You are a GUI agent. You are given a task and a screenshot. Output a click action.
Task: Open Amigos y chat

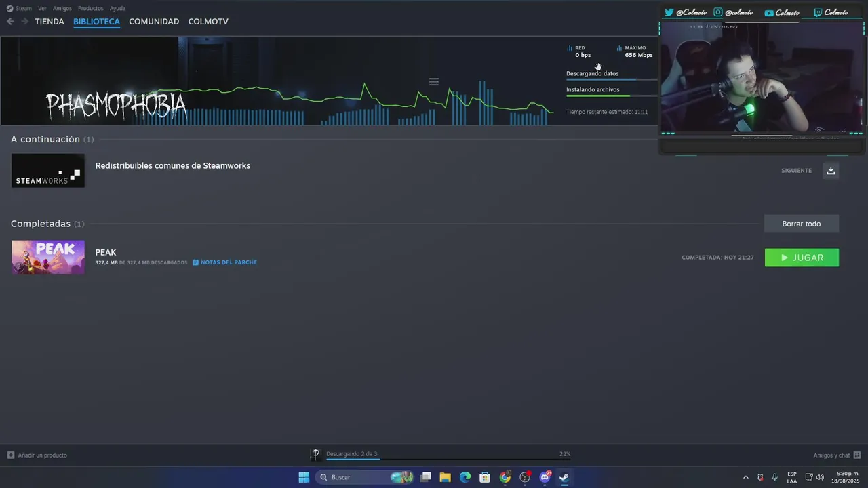tap(837, 455)
